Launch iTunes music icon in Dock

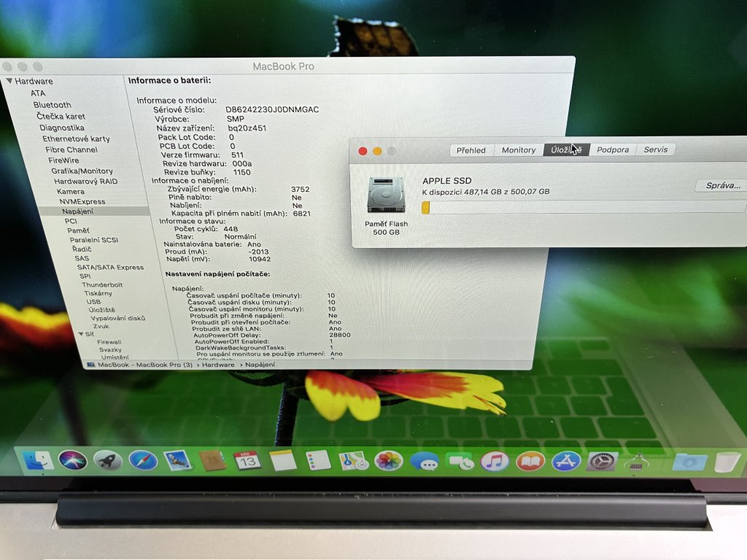(x=495, y=461)
